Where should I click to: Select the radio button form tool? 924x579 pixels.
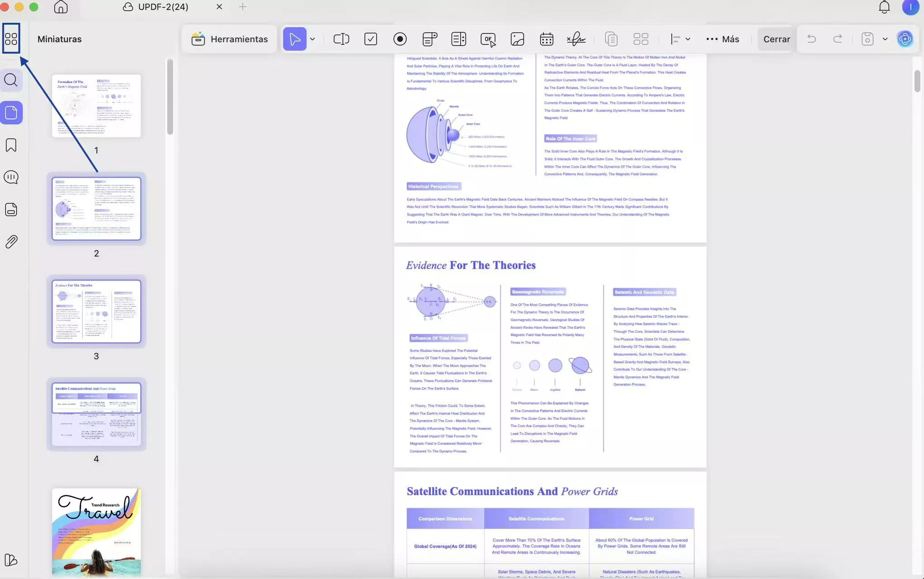click(400, 39)
